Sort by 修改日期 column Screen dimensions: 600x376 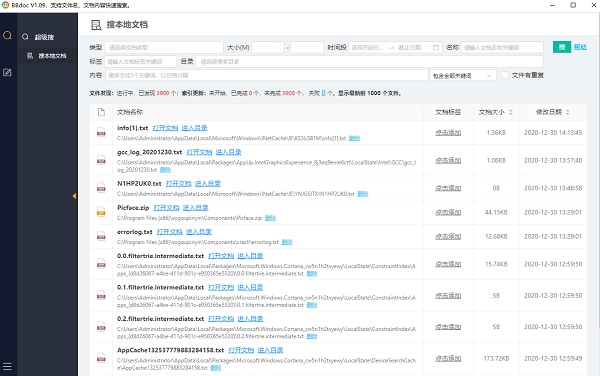tap(553, 112)
